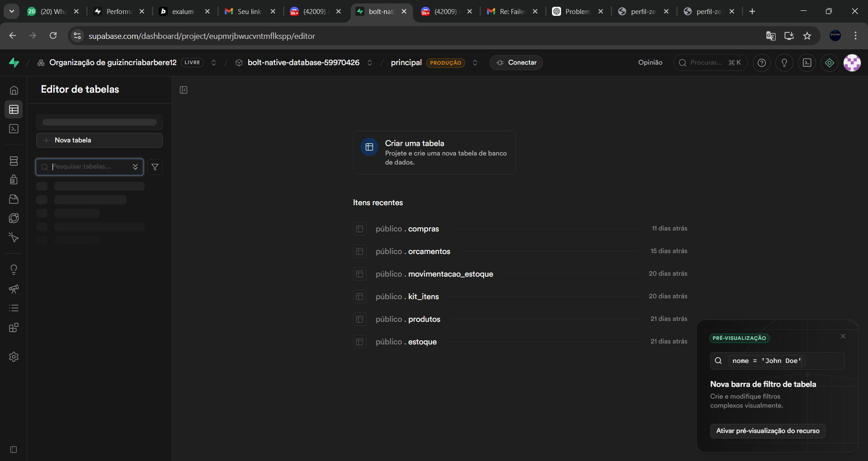
Task: Switch to the 'Re: Faile' Gmail tab
Action: pos(512,11)
